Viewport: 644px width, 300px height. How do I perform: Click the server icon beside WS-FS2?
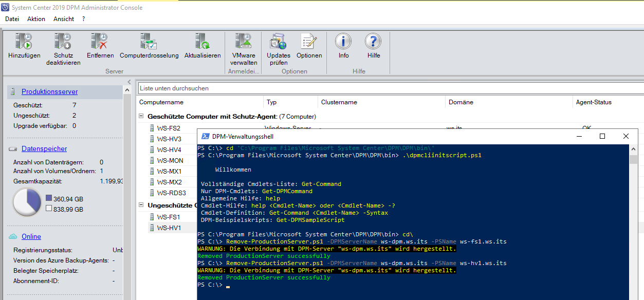(x=152, y=128)
